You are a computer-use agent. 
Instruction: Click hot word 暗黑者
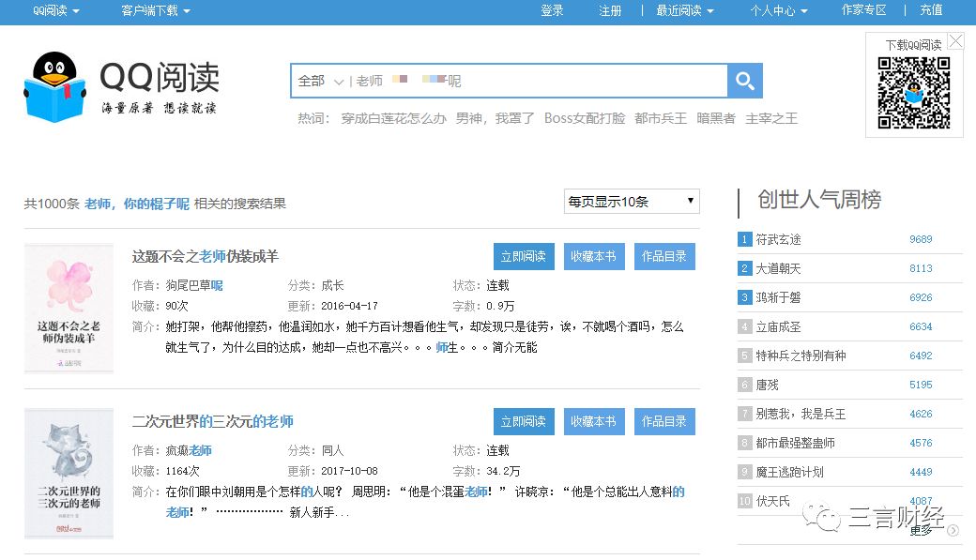click(x=716, y=118)
